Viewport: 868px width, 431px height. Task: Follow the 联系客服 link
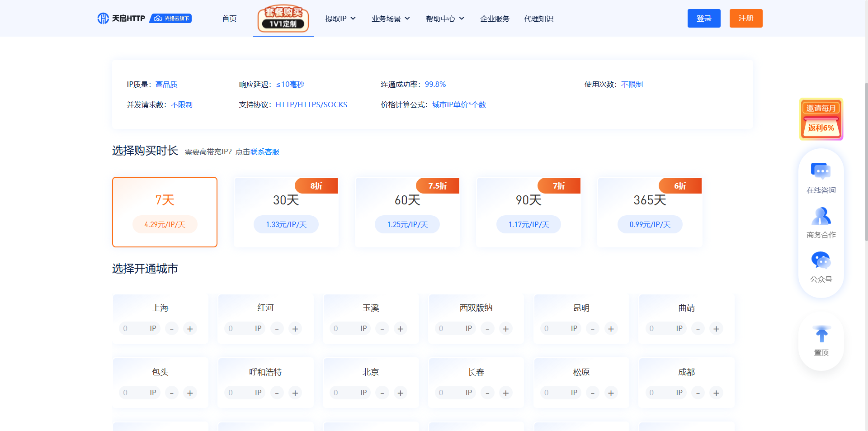[x=265, y=152]
